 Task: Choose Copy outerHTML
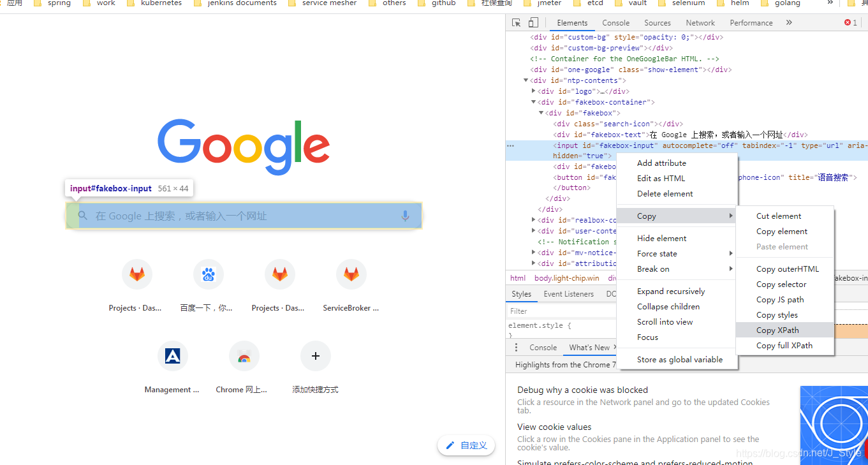tap(784, 269)
